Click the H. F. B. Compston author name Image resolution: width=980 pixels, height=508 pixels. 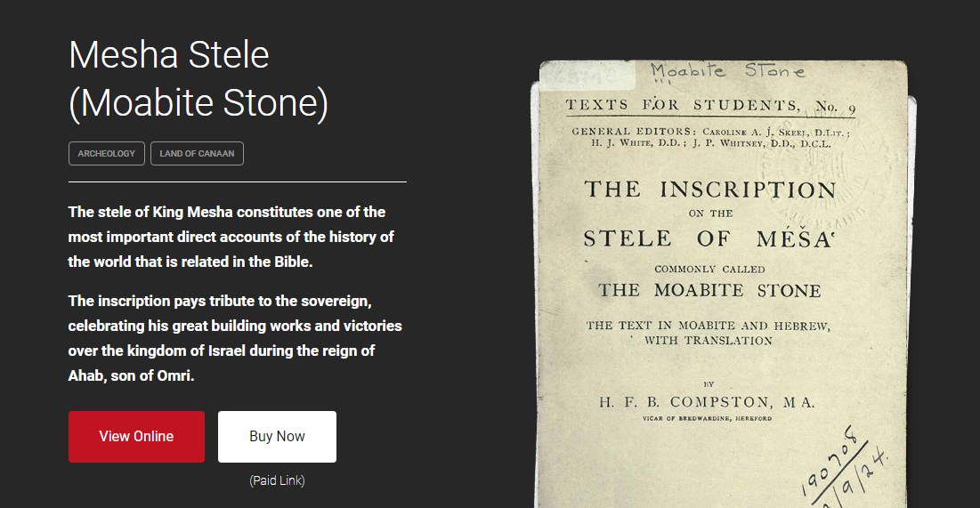[x=707, y=402]
